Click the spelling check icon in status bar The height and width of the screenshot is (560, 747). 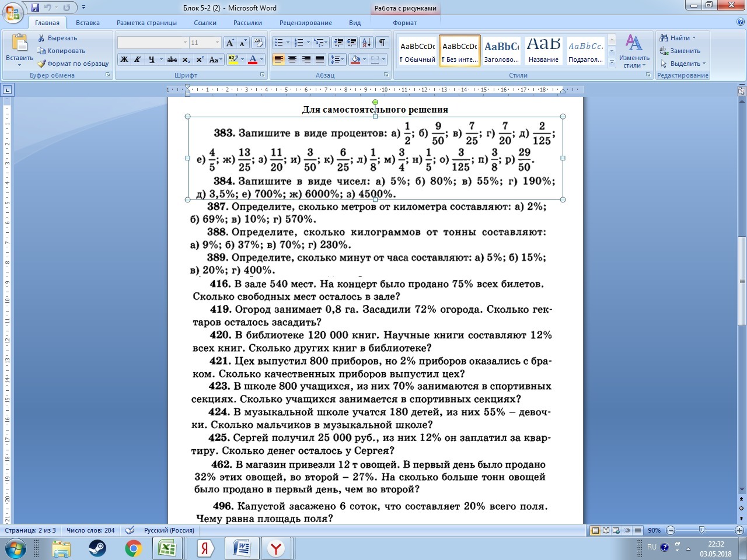click(130, 530)
